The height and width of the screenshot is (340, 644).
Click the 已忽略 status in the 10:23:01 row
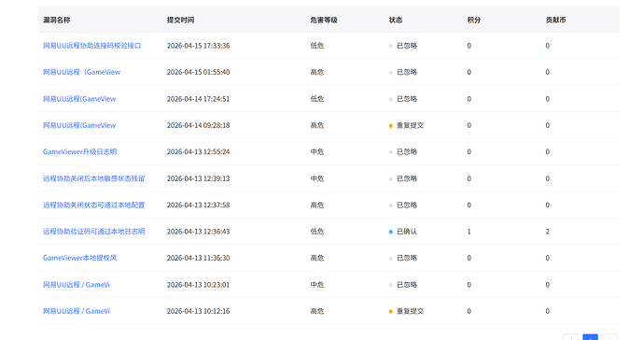(407, 285)
